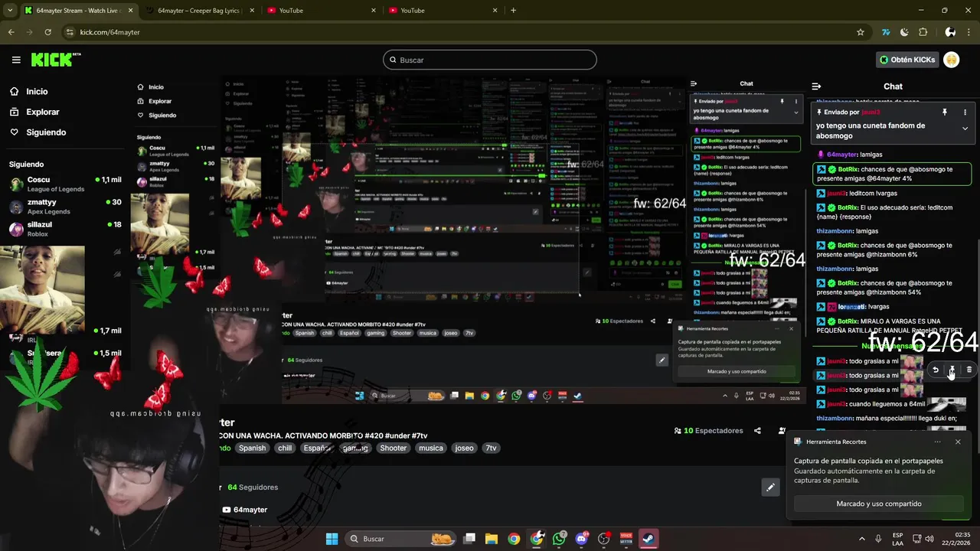Click the KICK logo
The height and width of the screenshot is (551, 980).
point(55,60)
